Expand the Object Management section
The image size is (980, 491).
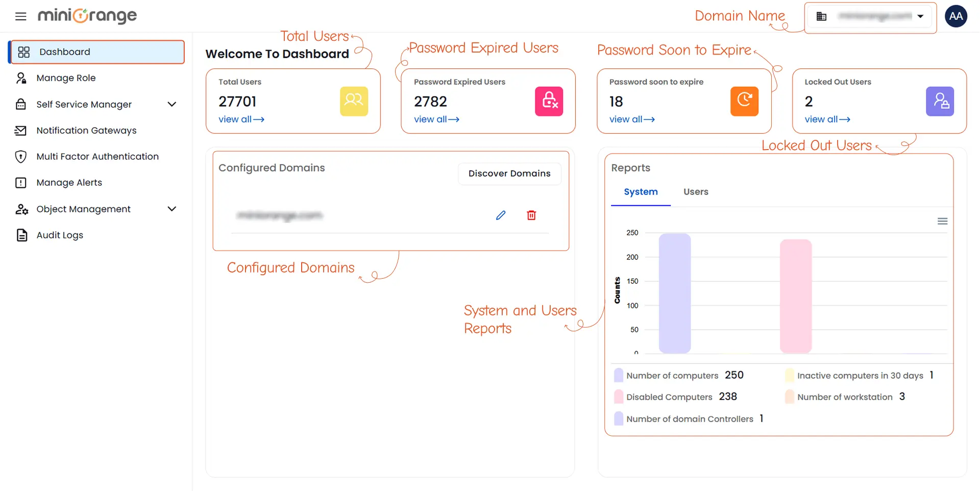pos(172,209)
